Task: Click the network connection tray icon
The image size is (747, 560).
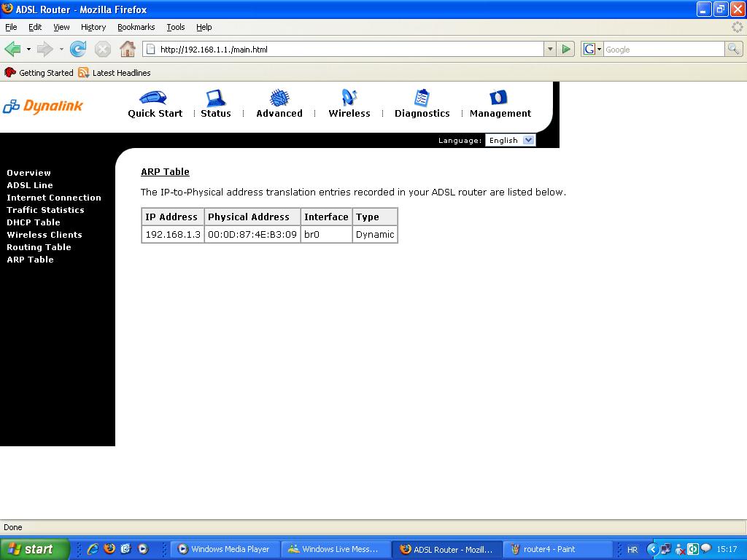Action: tap(665, 549)
